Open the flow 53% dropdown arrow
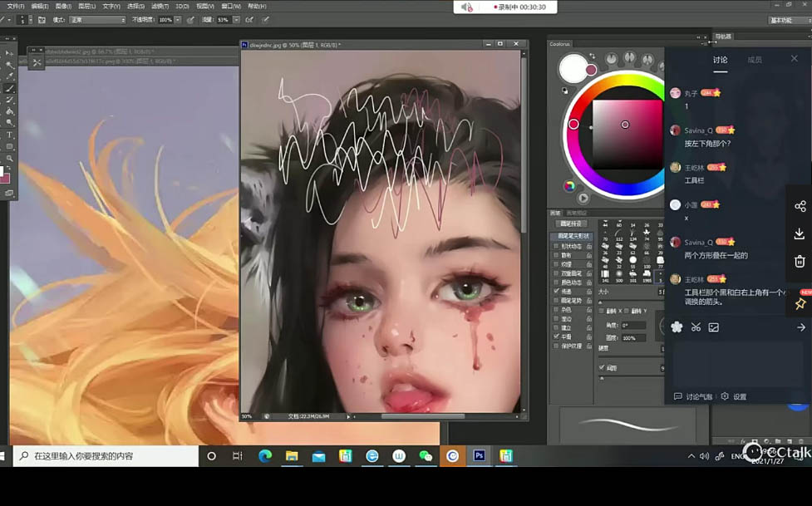 pos(236,20)
